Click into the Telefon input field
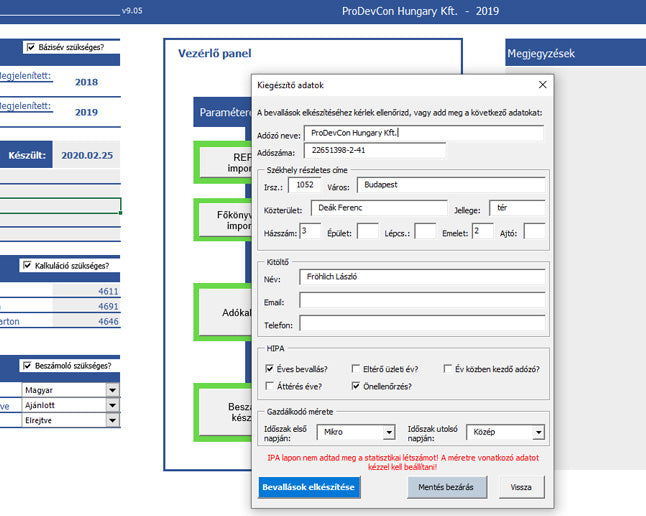The height and width of the screenshot is (516, 646). (x=422, y=324)
